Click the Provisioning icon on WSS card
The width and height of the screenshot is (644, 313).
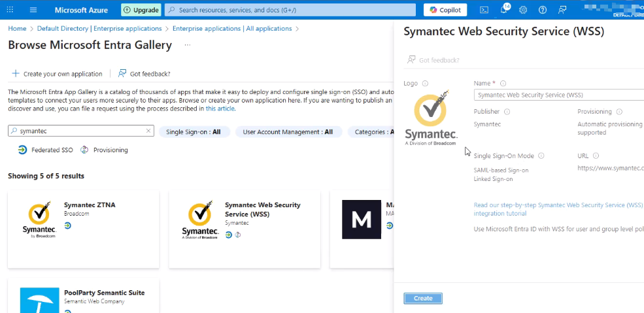237,235
